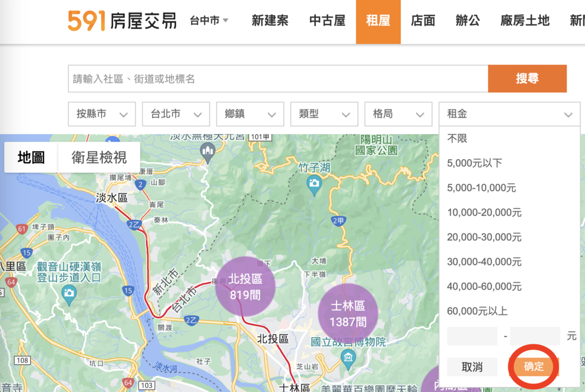
Task: Click the route 2甲 highway shield
Action: point(338,221)
